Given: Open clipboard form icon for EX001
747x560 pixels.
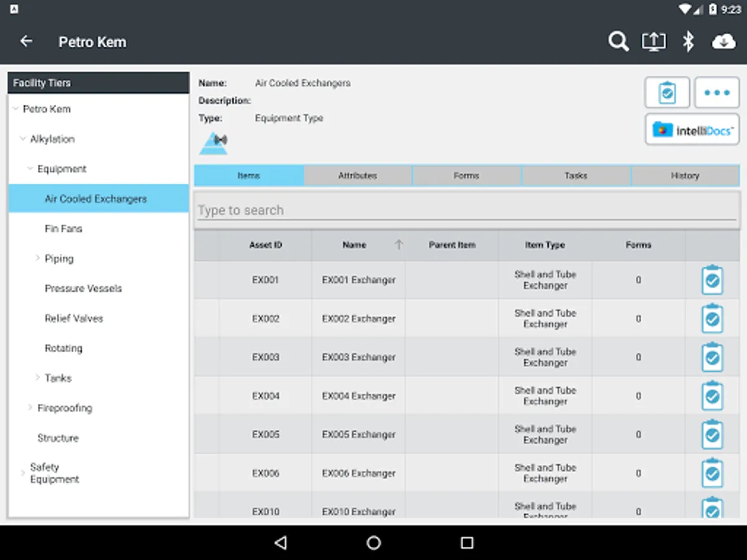Looking at the screenshot, I should [x=712, y=280].
